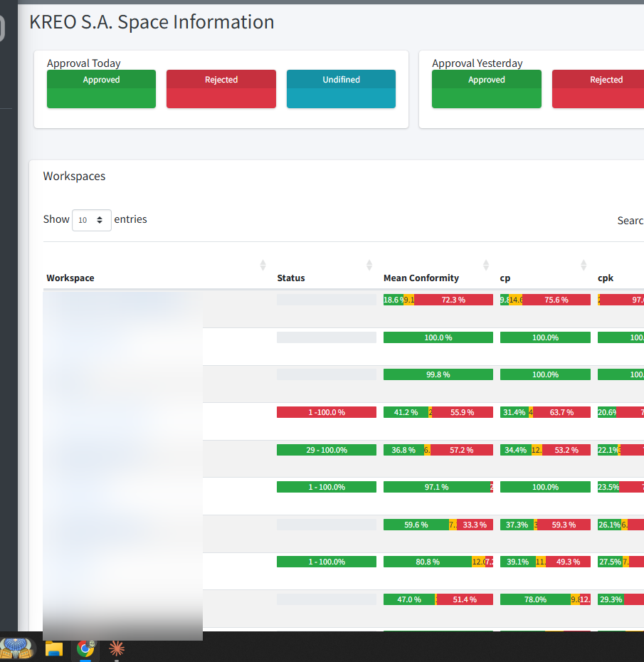This screenshot has height=662, width=644.
Task: Sort the table by Workspace column
Action: click(x=263, y=265)
